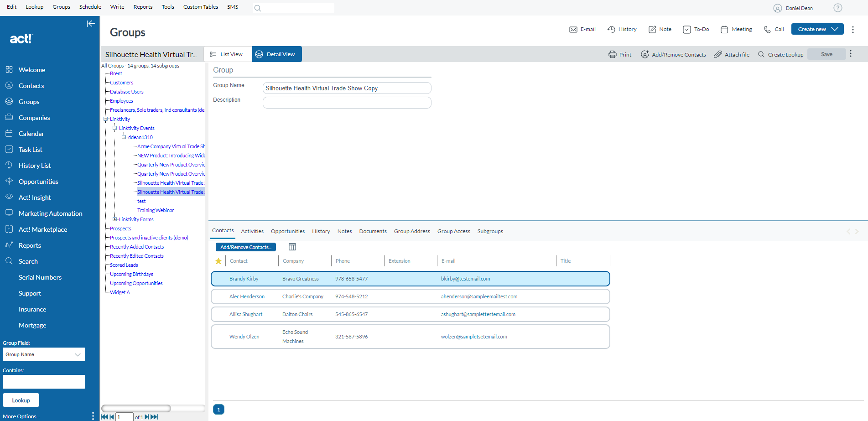Viewport: 868px width, 421px height.
Task: Open the Contacts sidebar icon
Action: pos(9,85)
